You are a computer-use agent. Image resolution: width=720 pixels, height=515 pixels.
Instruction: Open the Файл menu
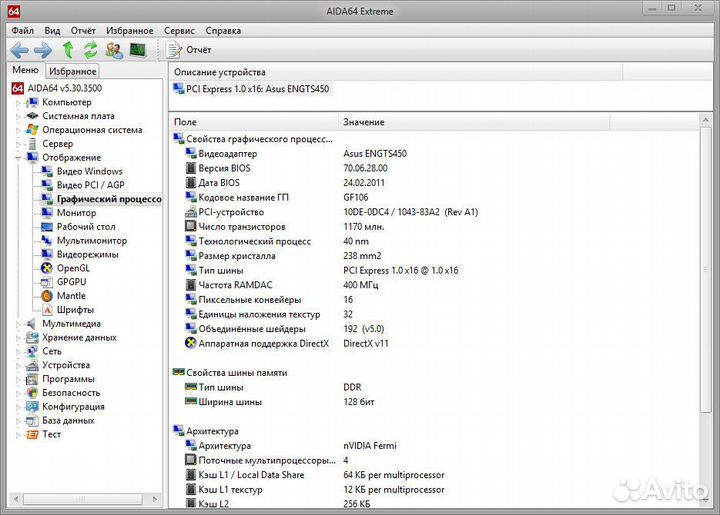tap(22, 31)
